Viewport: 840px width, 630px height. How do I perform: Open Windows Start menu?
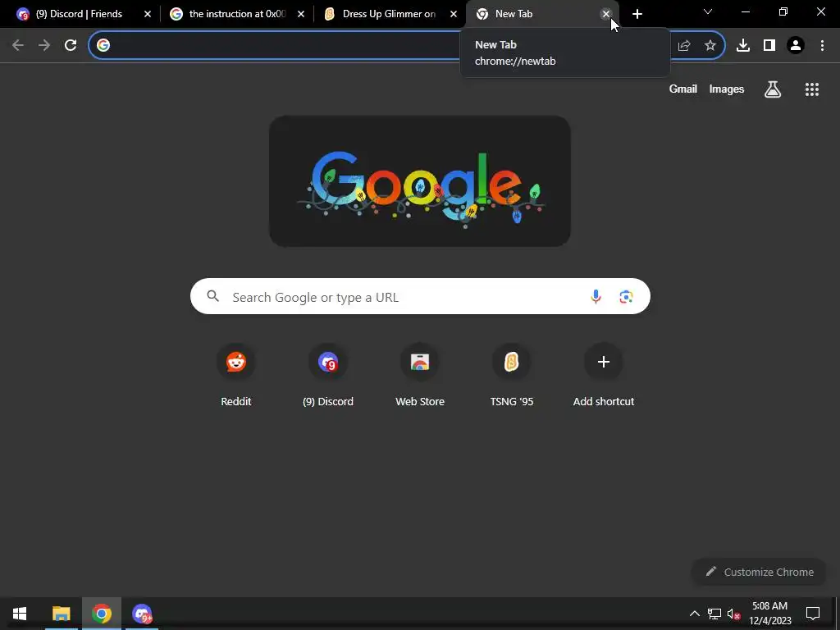click(20, 614)
